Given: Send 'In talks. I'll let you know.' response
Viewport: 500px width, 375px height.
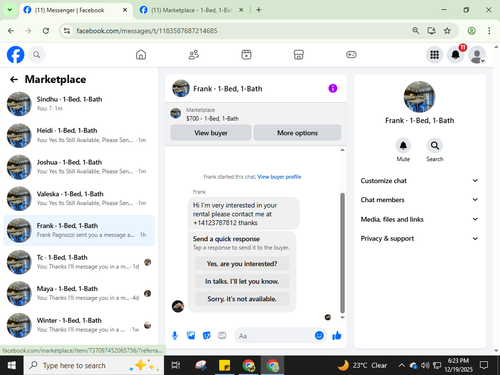Looking at the screenshot, I should pos(242,281).
